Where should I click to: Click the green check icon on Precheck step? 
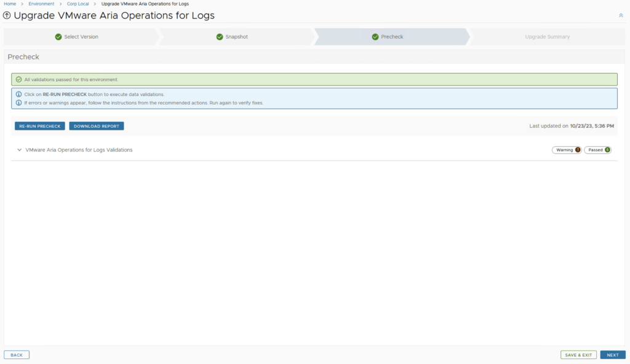click(375, 37)
